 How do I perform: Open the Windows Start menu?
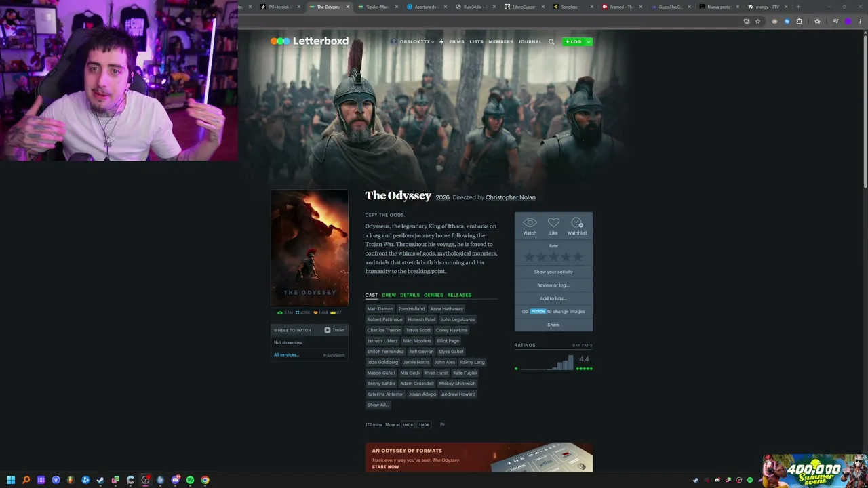(x=11, y=480)
